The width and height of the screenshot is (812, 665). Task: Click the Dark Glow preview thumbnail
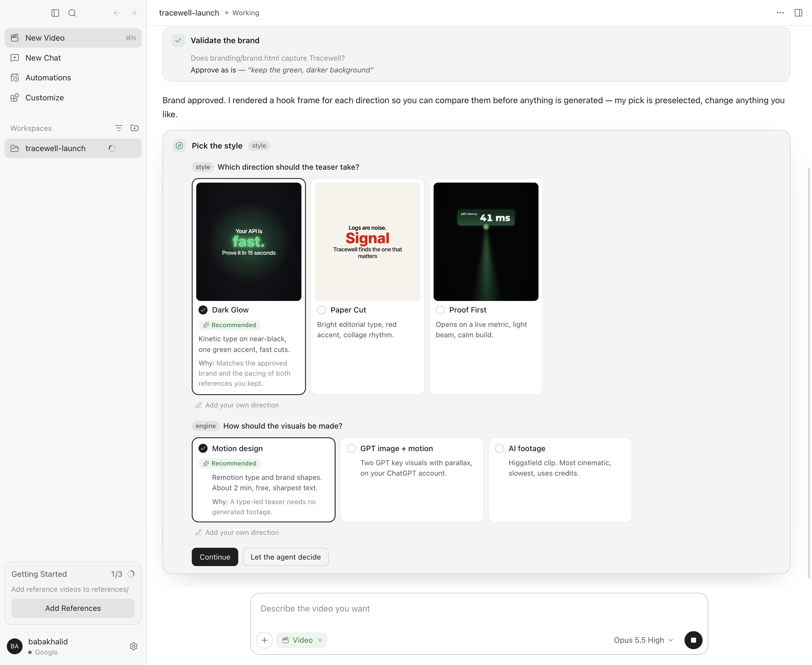pyautogui.click(x=249, y=242)
